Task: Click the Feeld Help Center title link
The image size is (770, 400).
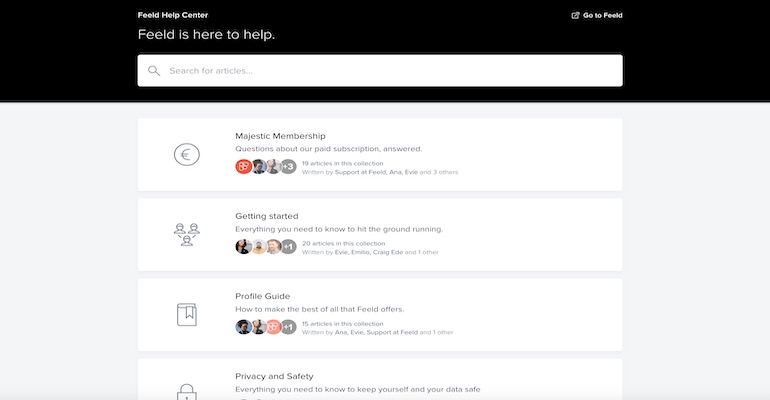Action: click(x=173, y=15)
